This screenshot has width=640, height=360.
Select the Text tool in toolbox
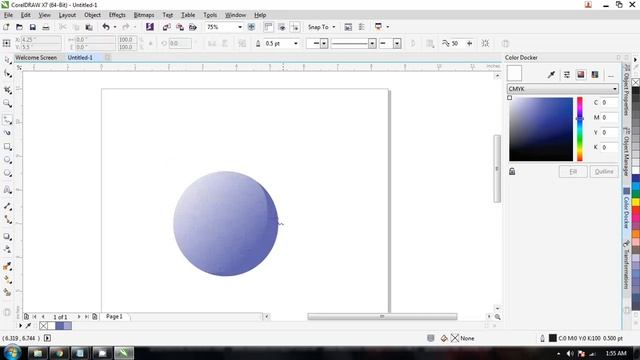coord(7,189)
